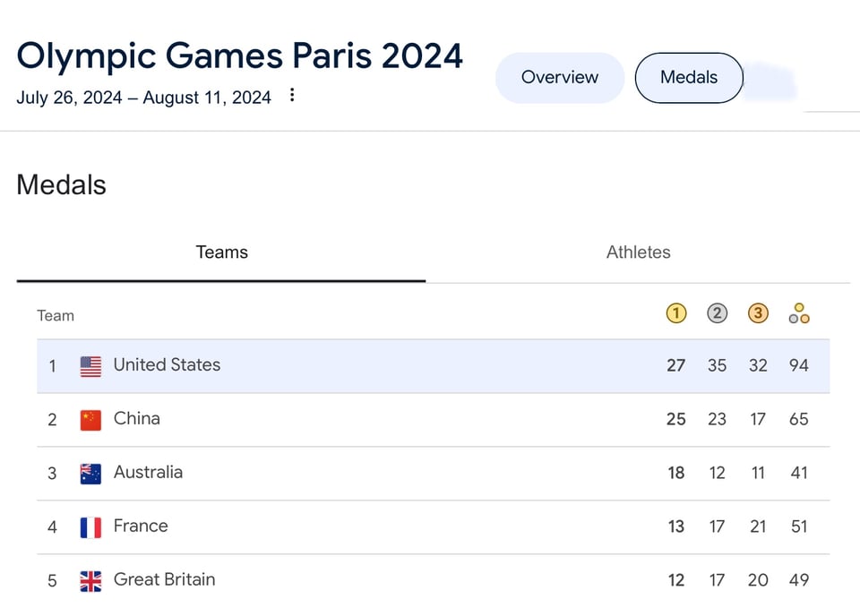Image resolution: width=860 pixels, height=616 pixels.
Task: Open the France team name
Action: (x=141, y=526)
